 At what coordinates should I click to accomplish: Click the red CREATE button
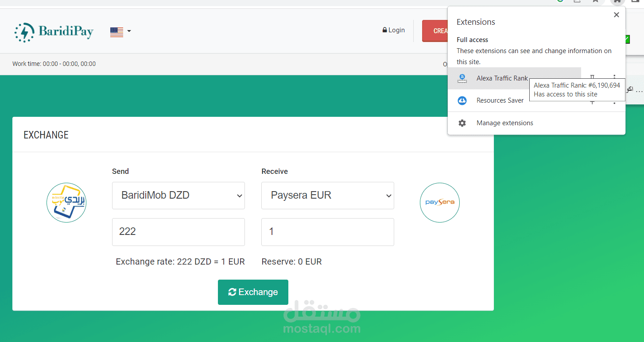click(435, 31)
